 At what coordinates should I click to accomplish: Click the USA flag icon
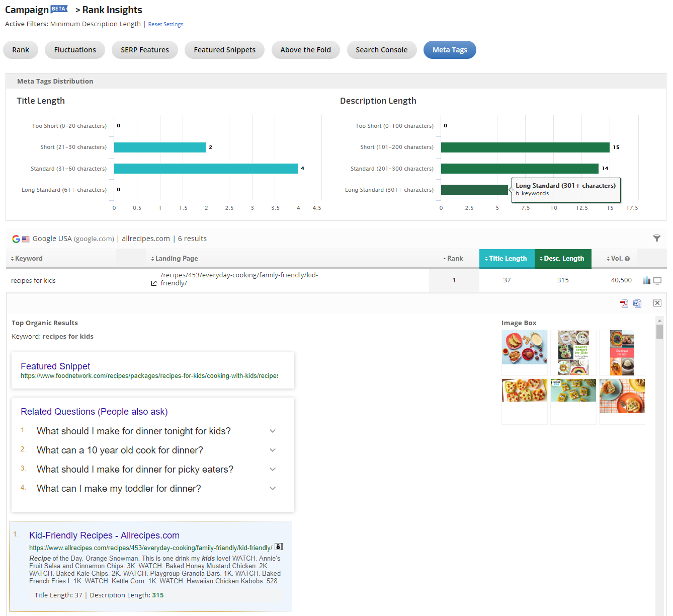[x=26, y=239]
